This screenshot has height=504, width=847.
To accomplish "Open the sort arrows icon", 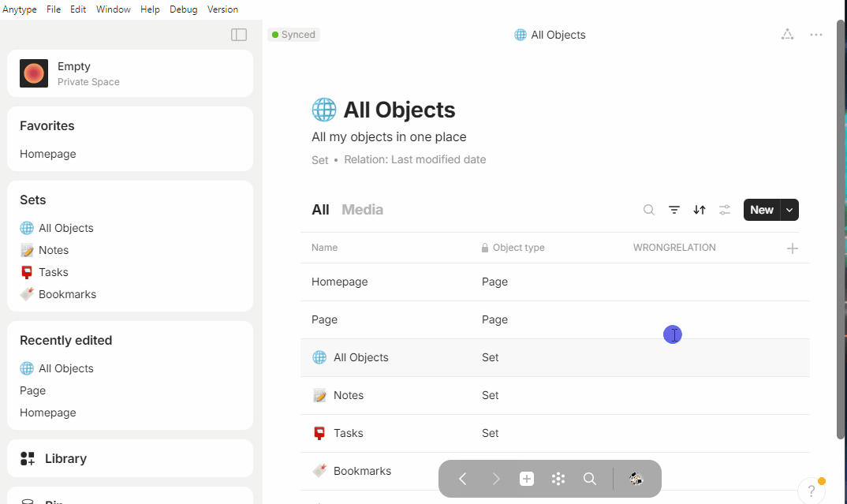I will (700, 210).
